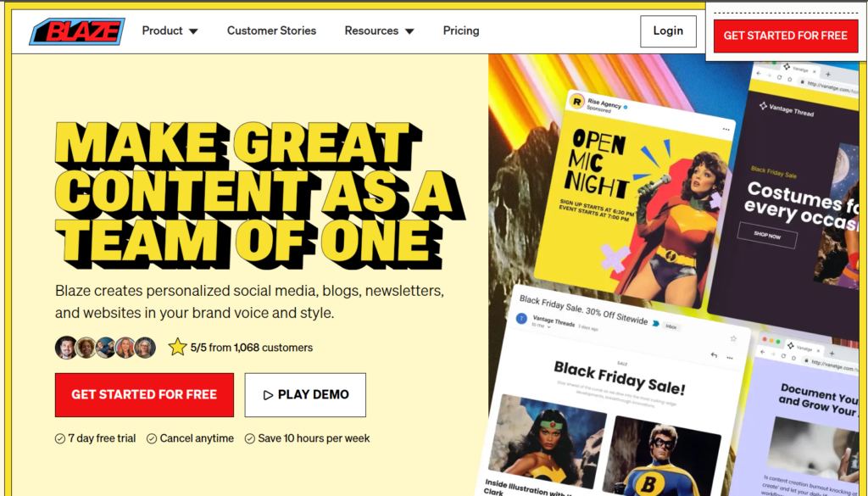Click header Get Started For Free button

786,36
